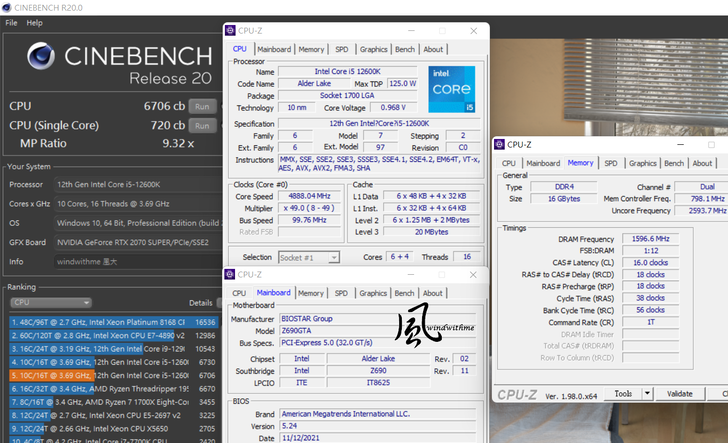Image resolution: width=728 pixels, height=443 pixels.
Task: Open the File menu in Cinebench
Action: tap(9, 22)
